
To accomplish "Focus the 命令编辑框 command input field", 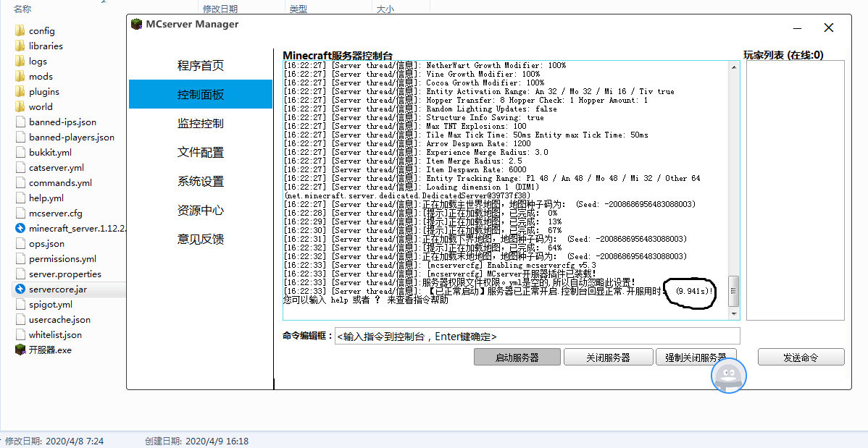I will pos(537,337).
